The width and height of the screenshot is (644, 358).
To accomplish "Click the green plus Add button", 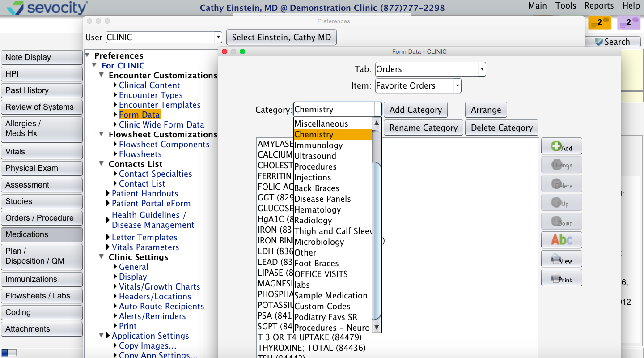I will point(562,146).
